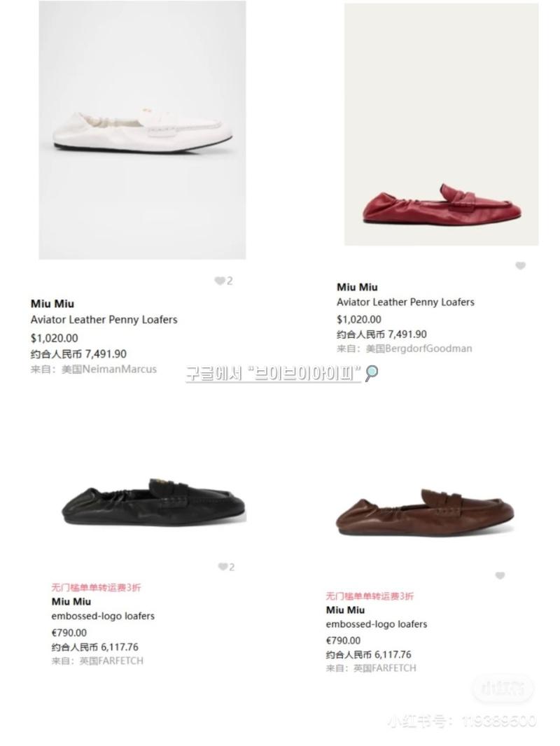The height and width of the screenshot is (746, 560).
Task: Click the magnifying glass search icon
Action: (x=371, y=374)
